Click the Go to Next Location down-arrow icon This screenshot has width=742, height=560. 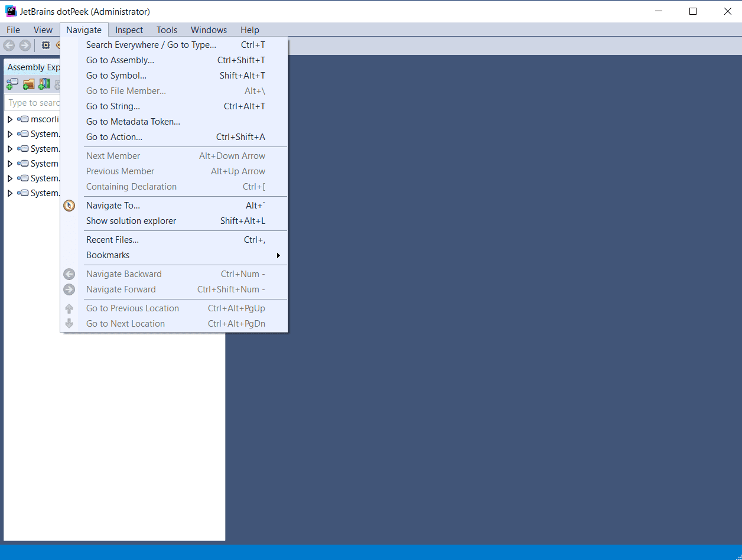69,324
